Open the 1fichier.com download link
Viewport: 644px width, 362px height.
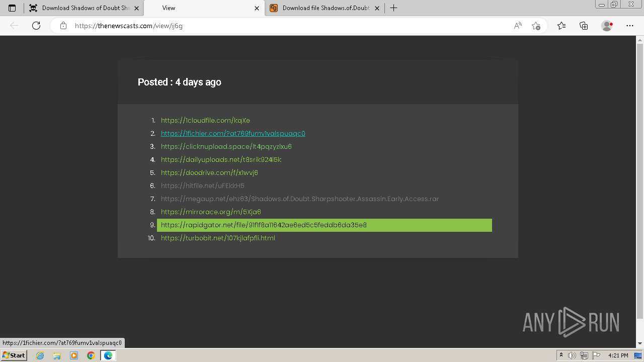point(233,133)
